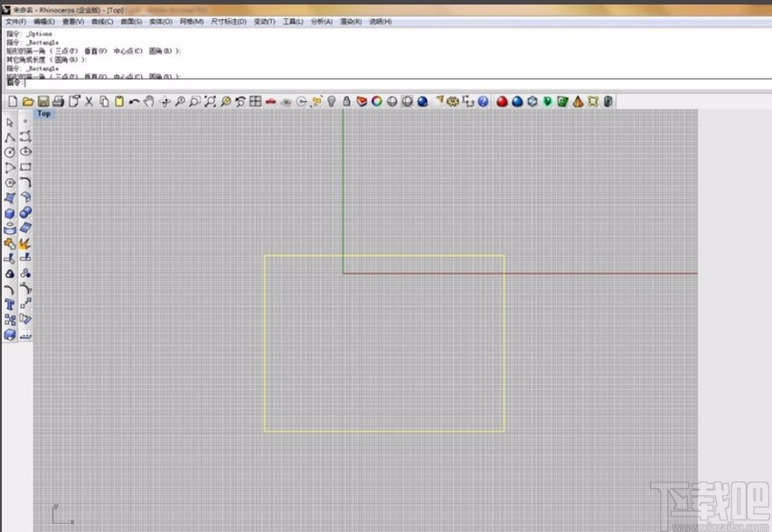Save the model with the floppy disk icon
772x532 pixels.
(43, 101)
